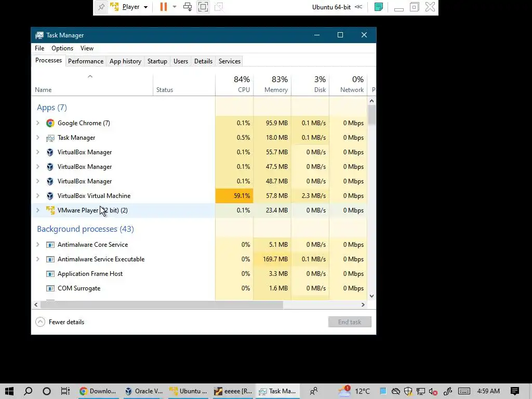Click the End task button

click(x=350, y=322)
